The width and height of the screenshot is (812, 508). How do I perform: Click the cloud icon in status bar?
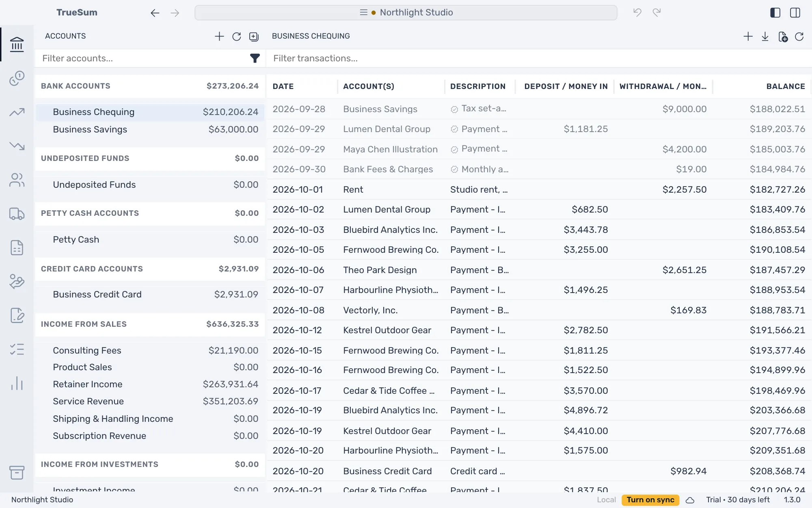click(x=690, y=500)
